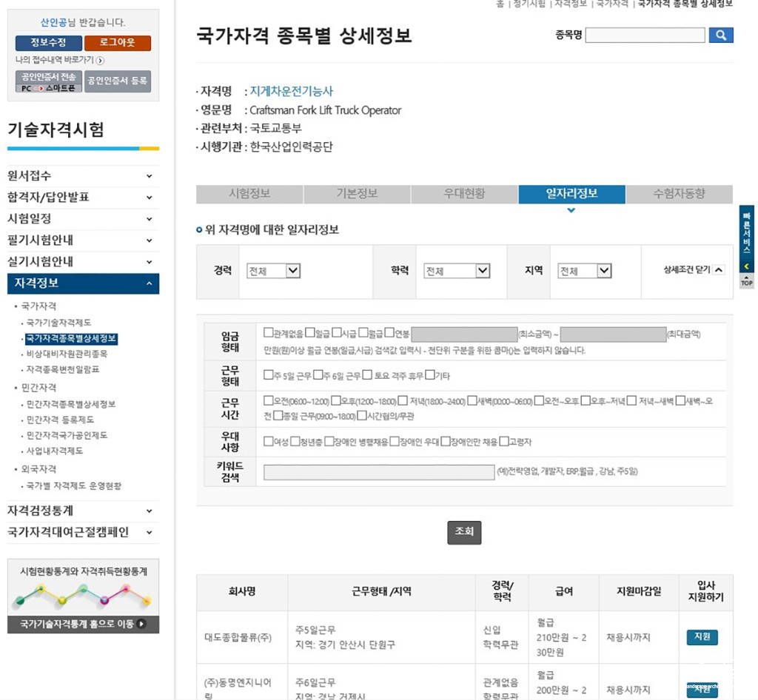Click 국가기술자격통계 홈으로 이동 link
This screenshot has height=700, width=758.
[83, 625]
